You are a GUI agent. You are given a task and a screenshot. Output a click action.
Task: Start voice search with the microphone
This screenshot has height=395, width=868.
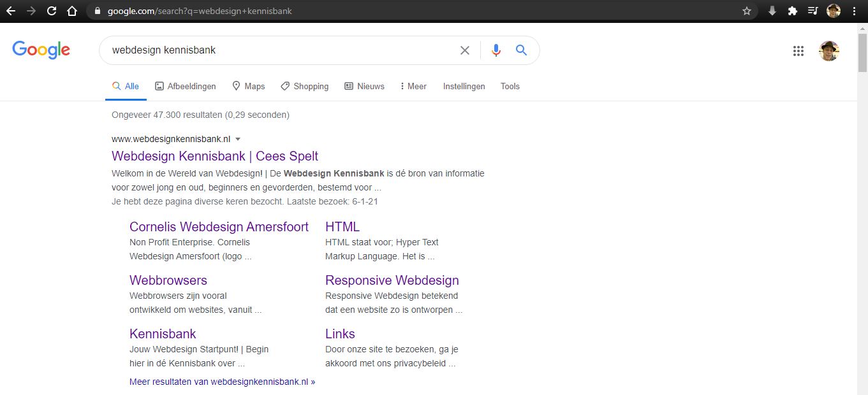coord(496,50)
